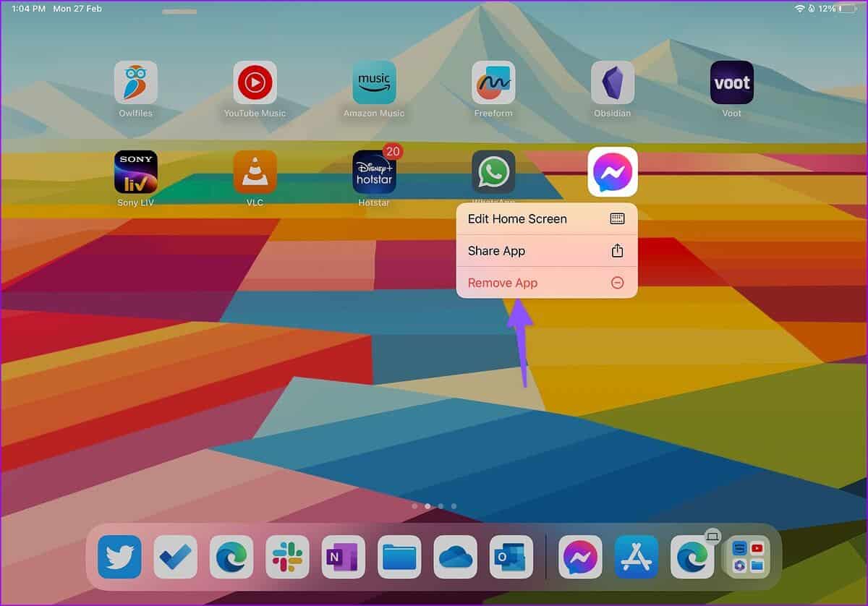
Task: Tap the multitasking handle at top
Action: click(179, 12)
